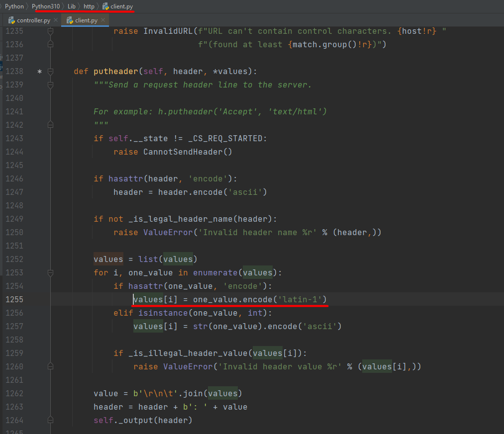504x434 pixels.
Task: Click client.py in the breadcrumb path
Action: click(122, 6)
